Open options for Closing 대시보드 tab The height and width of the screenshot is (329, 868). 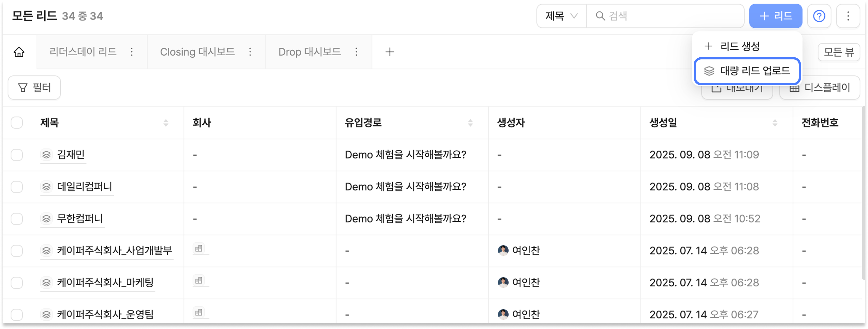pos(250,52)
